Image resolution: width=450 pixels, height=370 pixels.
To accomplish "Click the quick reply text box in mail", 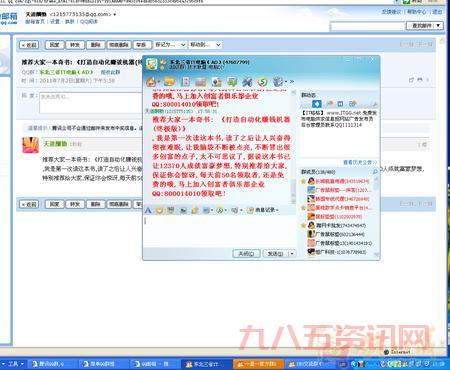I will pos(91,103).
